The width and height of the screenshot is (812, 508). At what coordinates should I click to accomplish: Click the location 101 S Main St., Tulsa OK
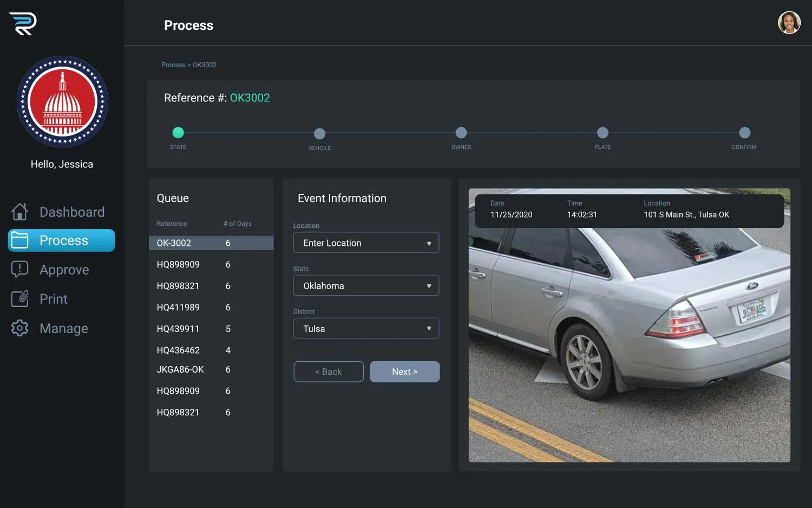686,215
